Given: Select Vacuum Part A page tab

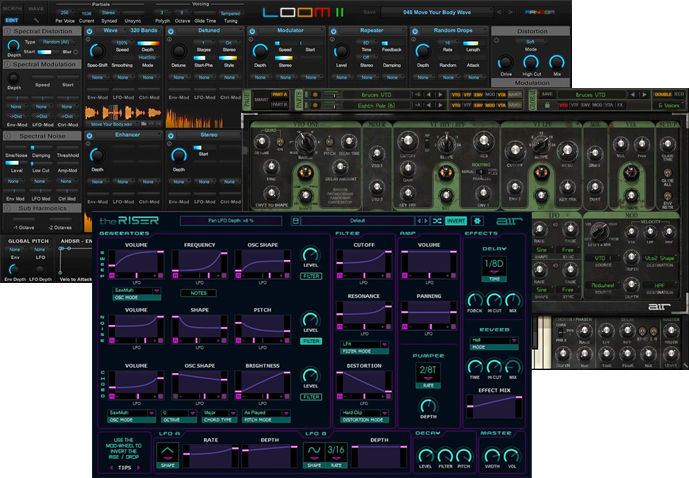Looking at the screenshot, I should coord(279,94).
